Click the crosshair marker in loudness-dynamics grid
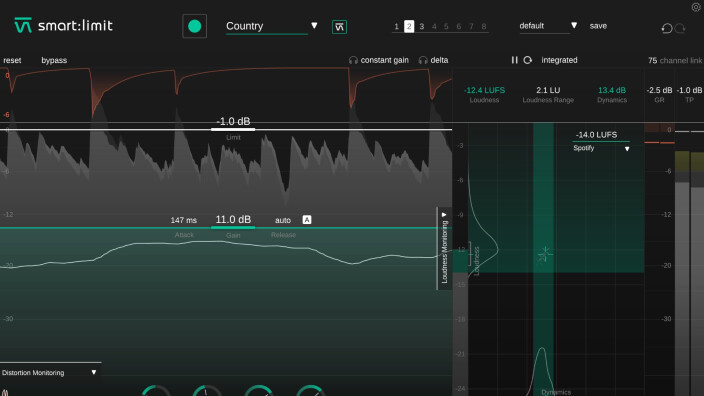The height and width of the screenshot is (396, 704). (545, 254)
